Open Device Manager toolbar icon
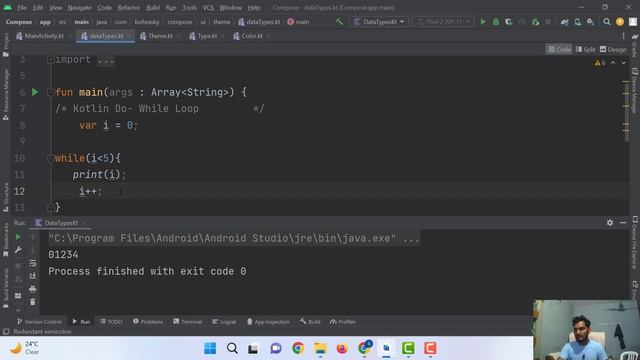This screenshot has width=640, height=360. click(578, 22)
